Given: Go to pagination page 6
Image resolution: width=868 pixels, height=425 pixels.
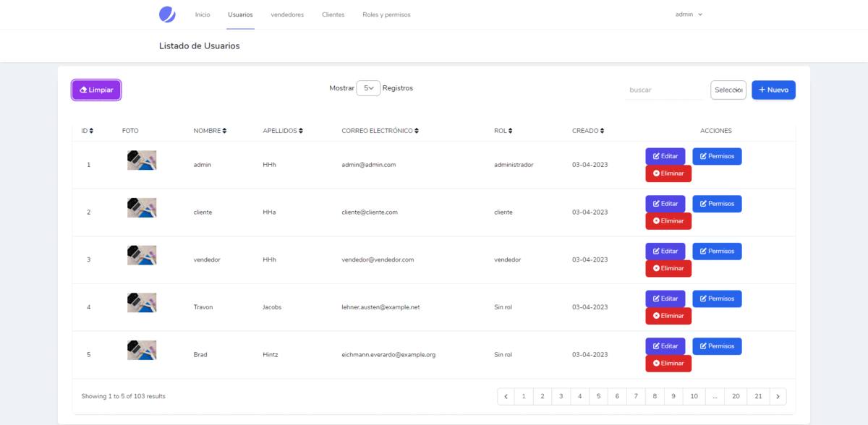Looking at the screenshot, I should [618, 396].
